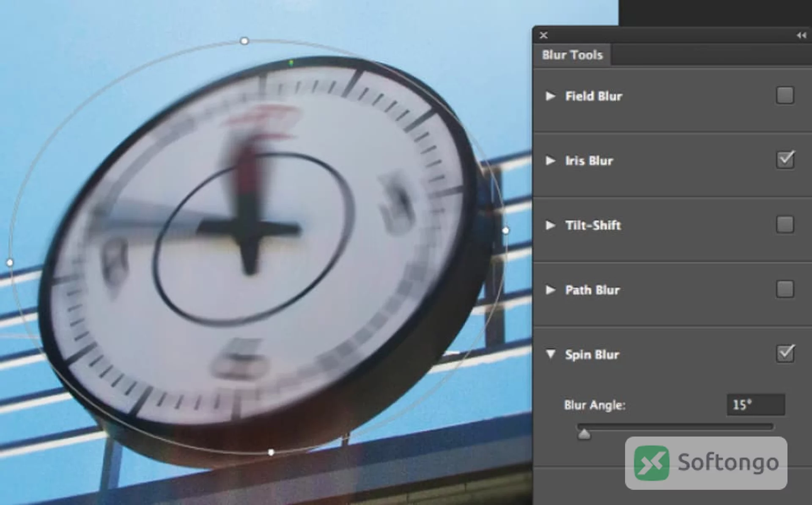Viewport: 812px width, 505px height.
Task: Click the Path Blur label
Action: pos(593,290)
